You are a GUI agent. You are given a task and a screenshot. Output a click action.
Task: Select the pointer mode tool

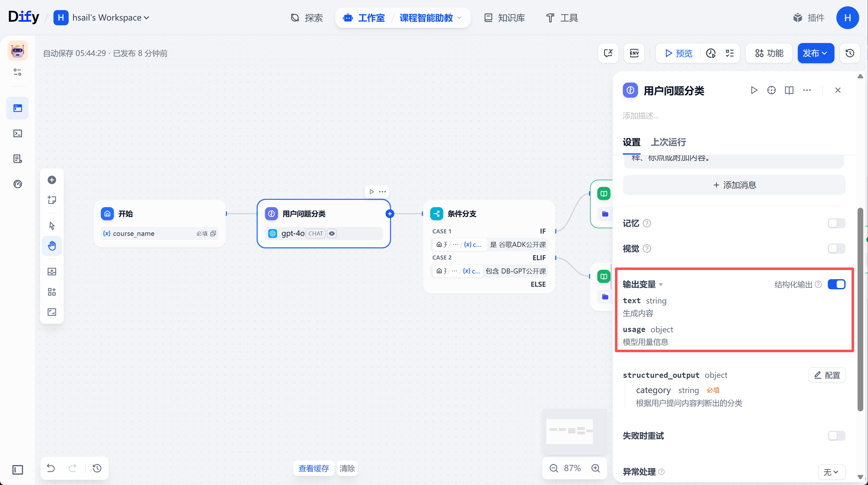pos(52,226)
